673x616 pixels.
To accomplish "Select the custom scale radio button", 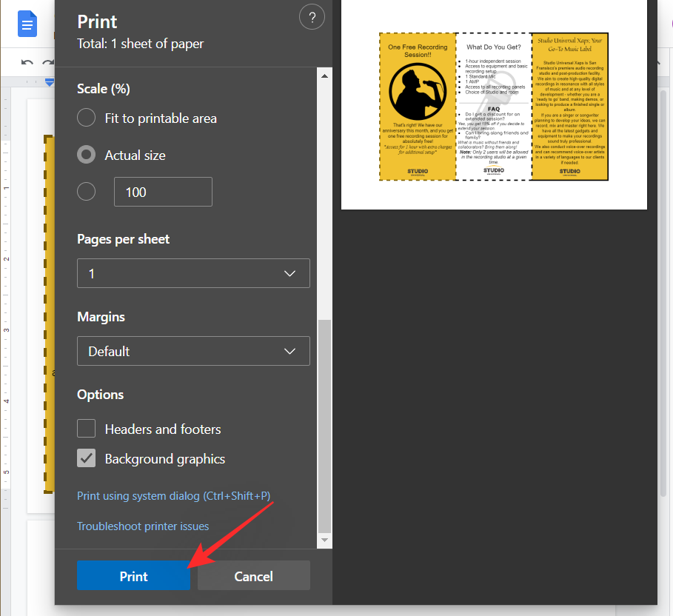I will click(87, 192).
